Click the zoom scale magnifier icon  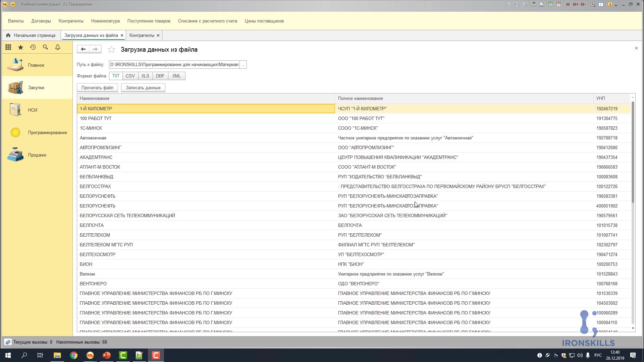coord(593,4)
